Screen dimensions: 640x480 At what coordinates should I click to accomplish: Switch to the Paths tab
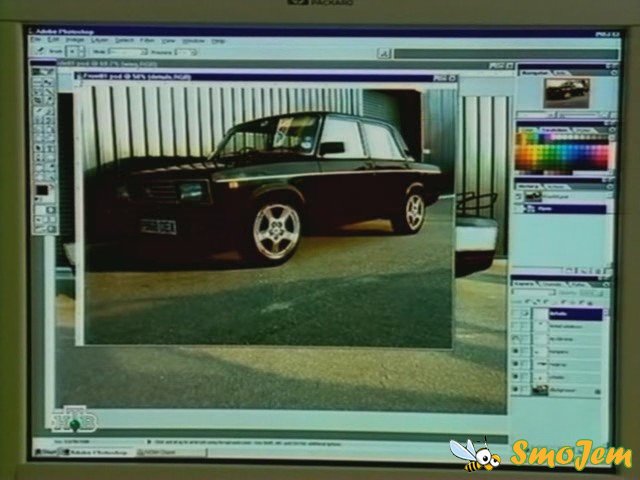[578, 284]
